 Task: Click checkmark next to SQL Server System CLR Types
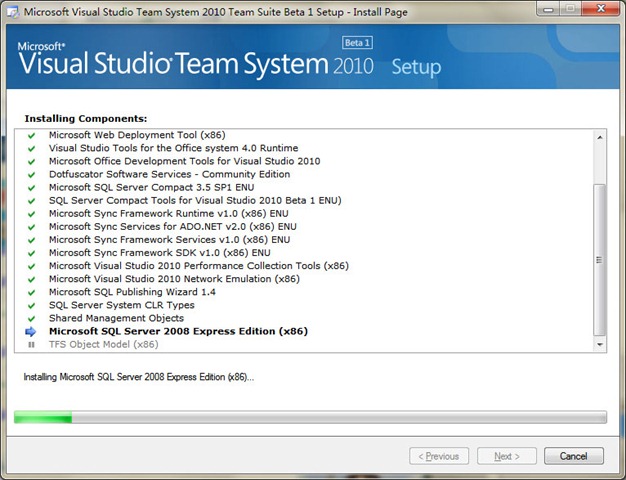tap(31, 306)
